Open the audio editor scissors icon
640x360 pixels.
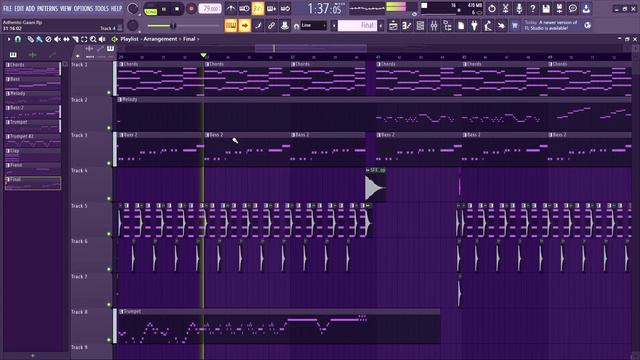tap(505, 9)
